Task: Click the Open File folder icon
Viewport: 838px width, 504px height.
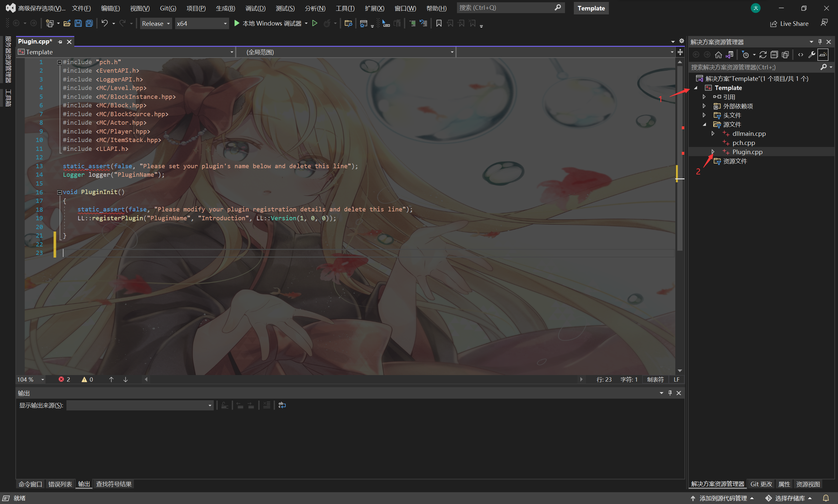Action: (x=67, y=24)
